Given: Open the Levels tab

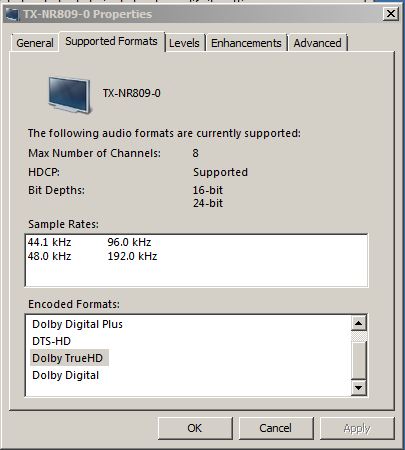Looking at the screenshot, I should (184, 43).
